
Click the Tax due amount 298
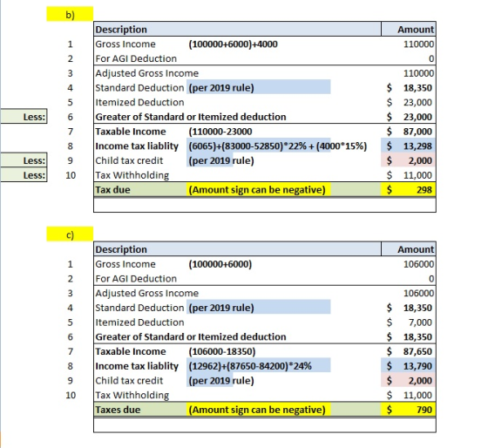point(409,190)
